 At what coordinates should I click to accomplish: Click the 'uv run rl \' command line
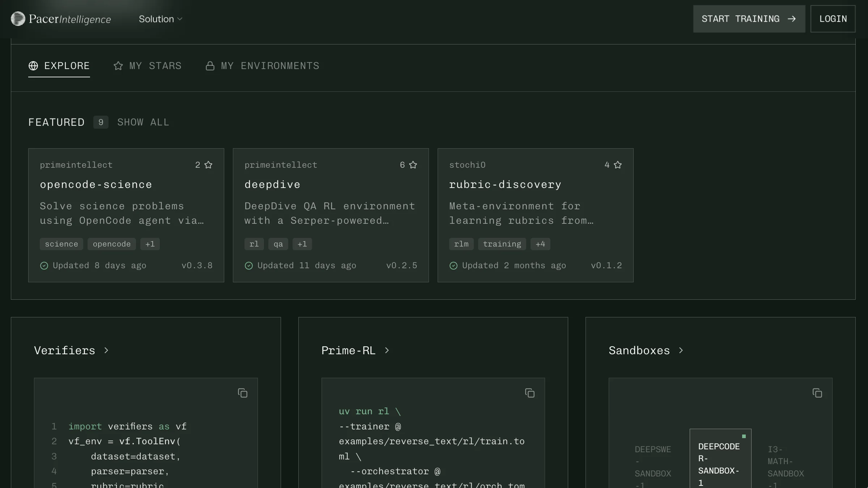click(x=370, y=411)
